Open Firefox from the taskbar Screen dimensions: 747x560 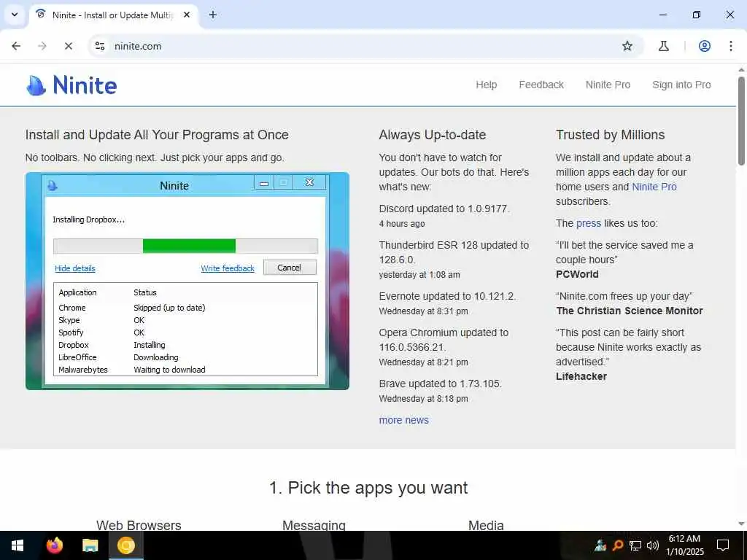(x=54, y=545)
